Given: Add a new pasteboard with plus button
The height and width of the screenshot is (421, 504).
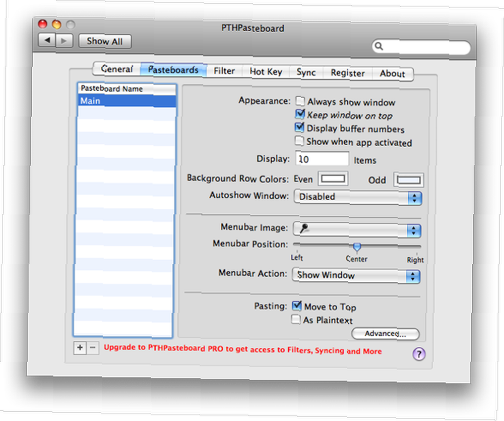Looking at the screenshot, I should pyautogui.click(x=80, y=348).
